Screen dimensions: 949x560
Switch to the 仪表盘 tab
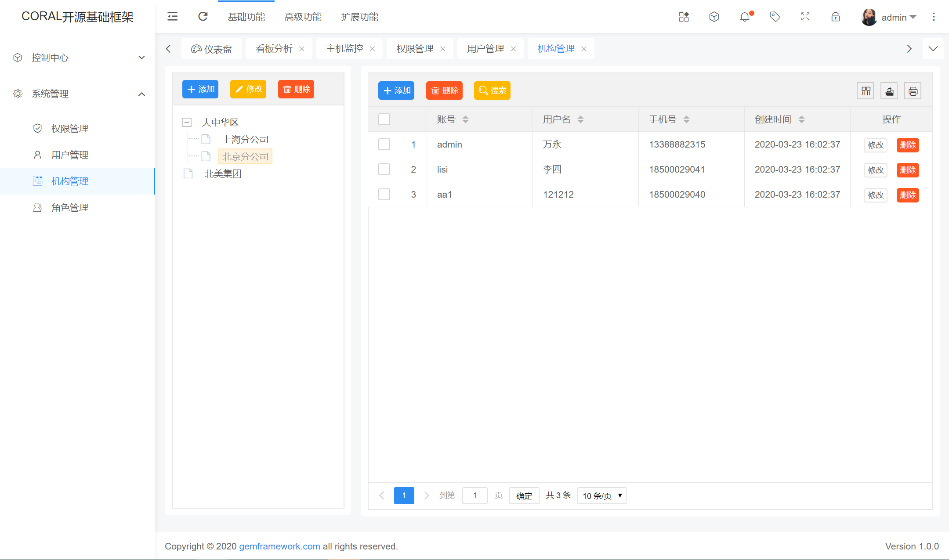211,49
